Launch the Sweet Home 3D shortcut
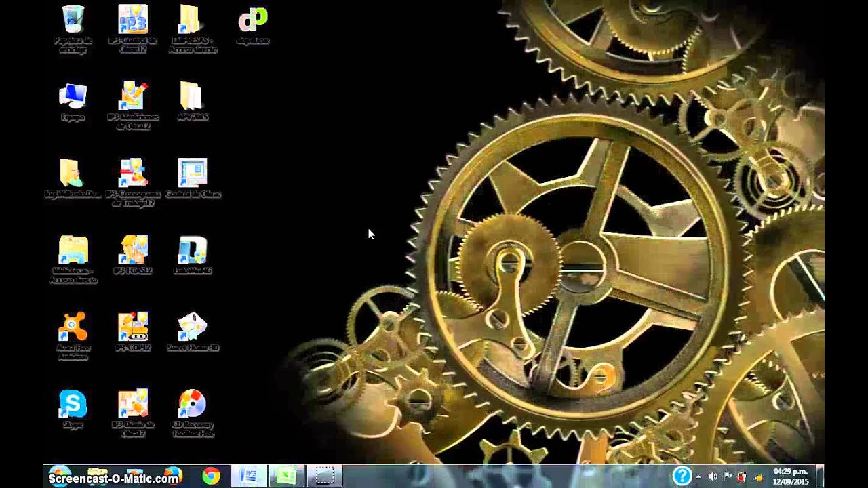Viewport: 868px width, 488px height. (193, 332)
